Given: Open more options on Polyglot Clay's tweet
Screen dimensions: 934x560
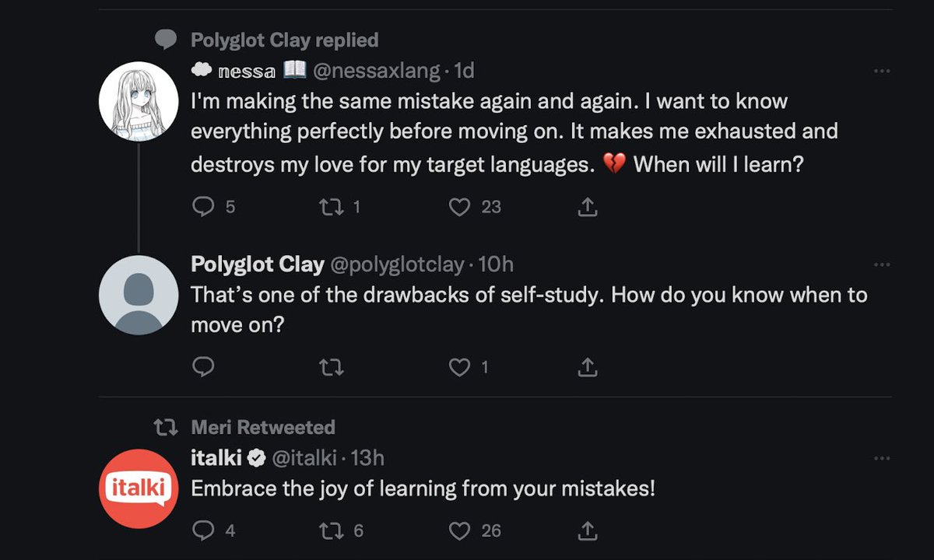Looking at the screenshot, I should (881, 264).
